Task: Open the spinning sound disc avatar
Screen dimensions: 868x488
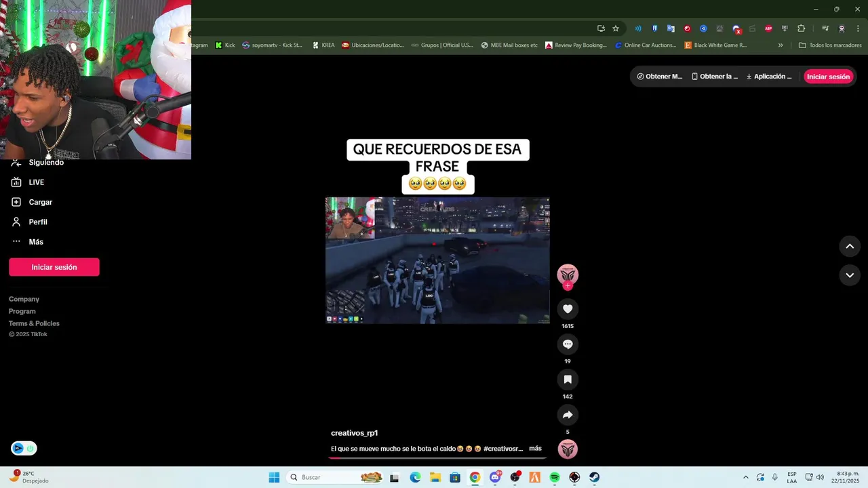Action: click(568, 449)
